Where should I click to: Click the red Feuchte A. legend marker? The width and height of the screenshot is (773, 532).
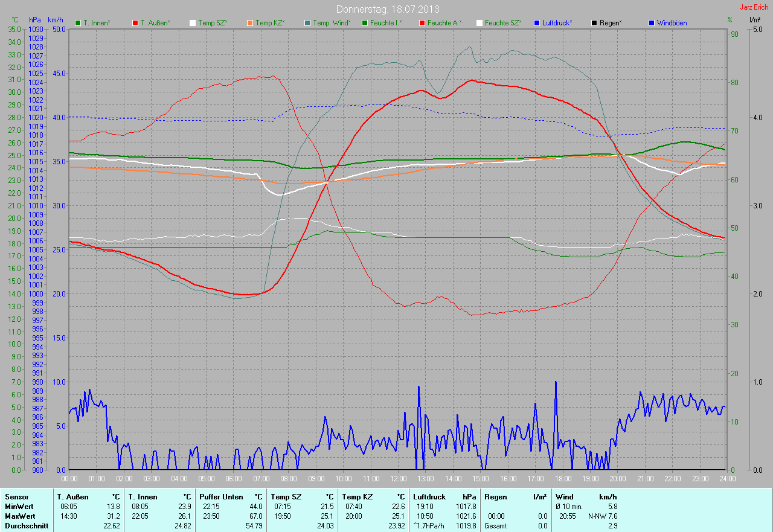(422, 23)
